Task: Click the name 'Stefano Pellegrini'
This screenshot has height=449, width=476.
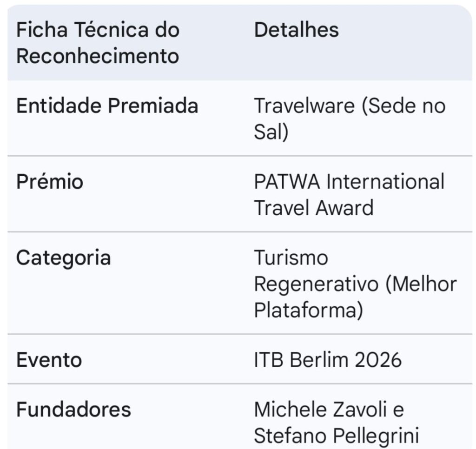Action: pyautogui.click(x=337, y=436)
